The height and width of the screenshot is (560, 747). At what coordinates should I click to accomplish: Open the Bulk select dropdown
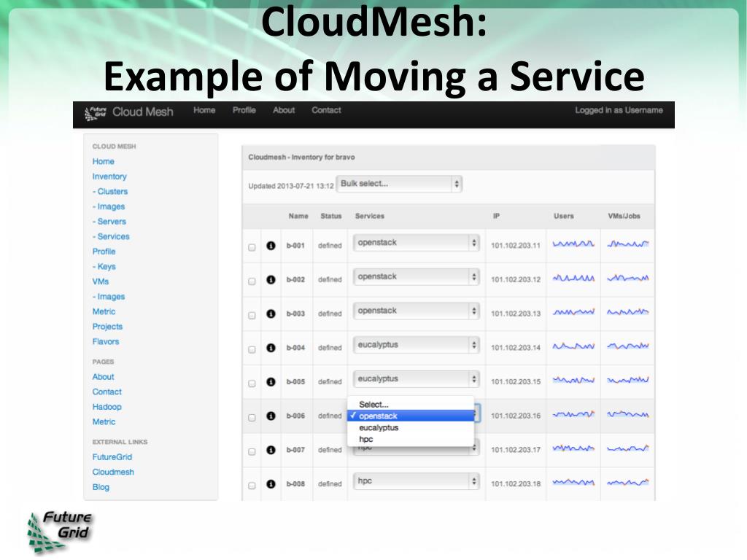coord(399,184)
